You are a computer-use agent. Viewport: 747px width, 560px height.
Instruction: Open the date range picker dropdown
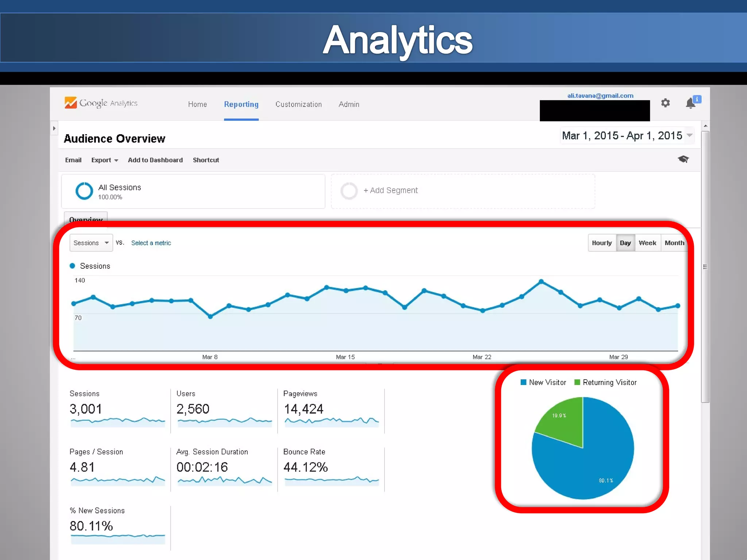coord(627,136)
